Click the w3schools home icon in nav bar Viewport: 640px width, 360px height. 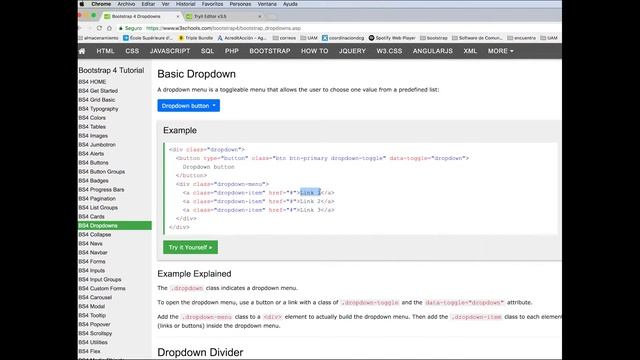(82, 51)
